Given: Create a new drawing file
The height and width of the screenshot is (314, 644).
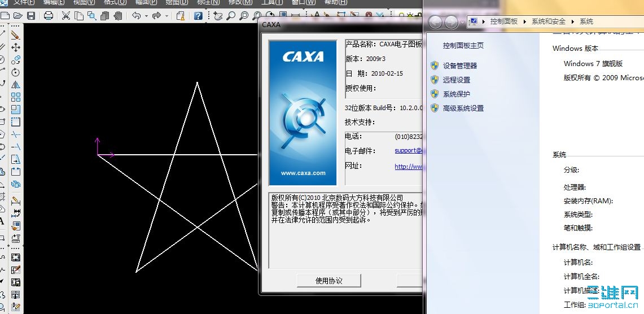Looking at the screenshot, I should [x=5, y=16].
